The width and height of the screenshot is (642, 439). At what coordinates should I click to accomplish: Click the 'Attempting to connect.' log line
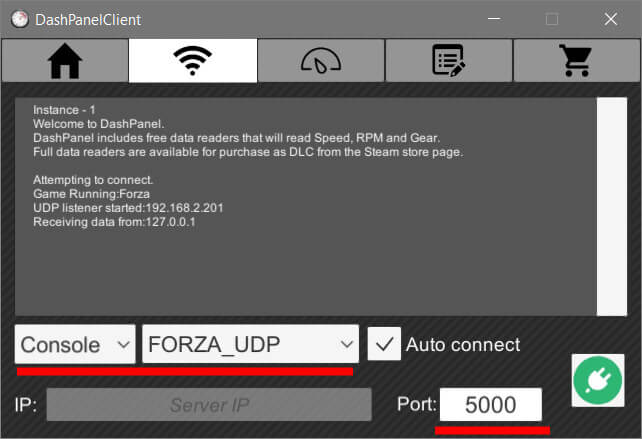(93, 180)
